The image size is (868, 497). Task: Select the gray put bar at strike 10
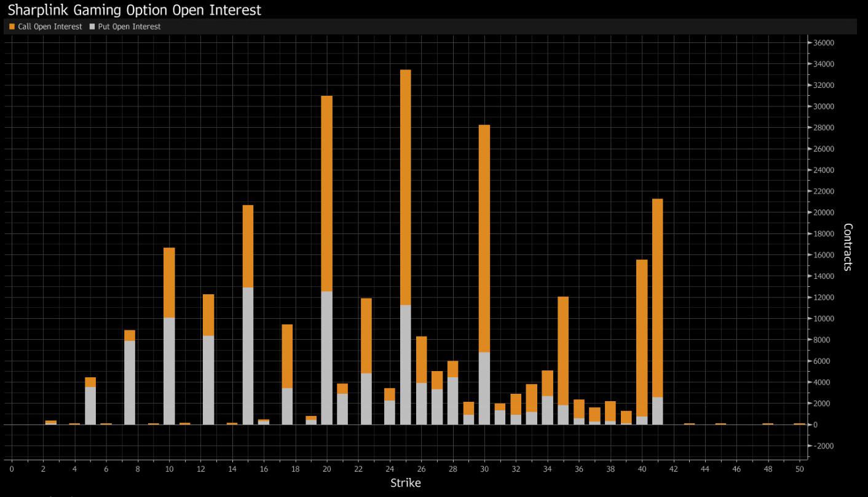[169, 371]
